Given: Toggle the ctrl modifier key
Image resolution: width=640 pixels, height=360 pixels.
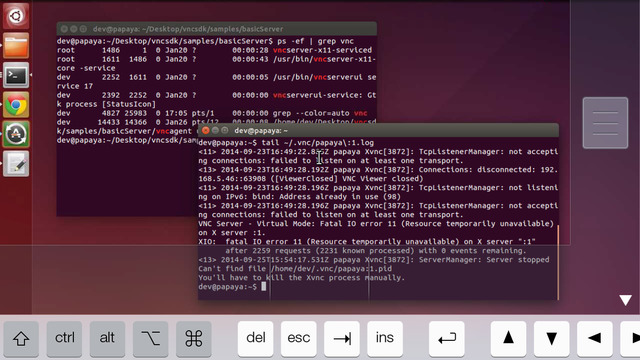Looking at the screenshot, I should [x=64, y=338].
